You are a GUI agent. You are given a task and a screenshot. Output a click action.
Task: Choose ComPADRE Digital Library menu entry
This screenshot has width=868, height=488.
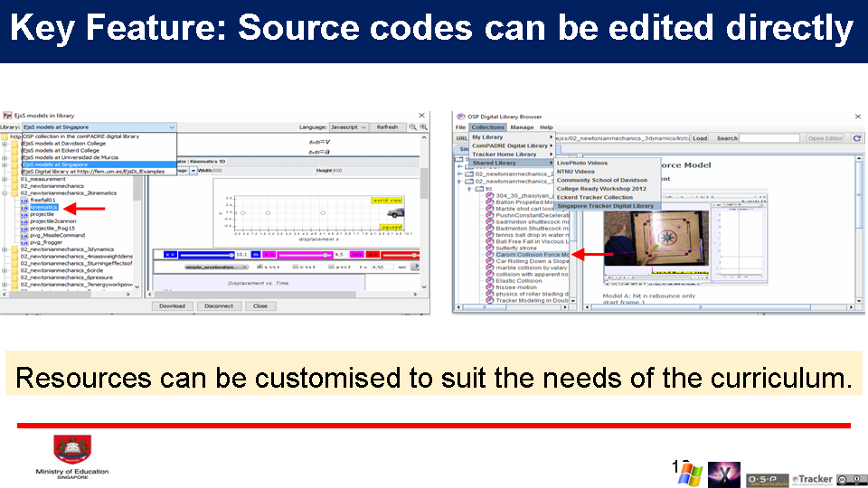click(512, 145)
